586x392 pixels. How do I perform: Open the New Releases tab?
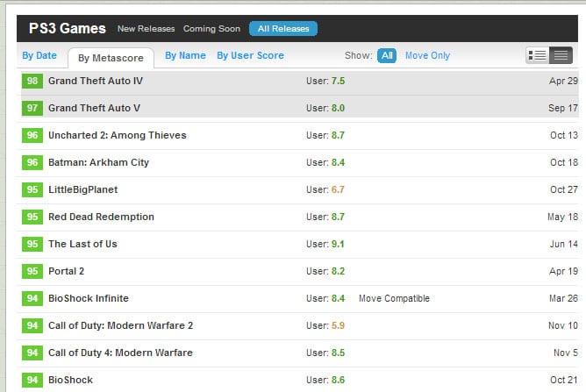point(146,29)
